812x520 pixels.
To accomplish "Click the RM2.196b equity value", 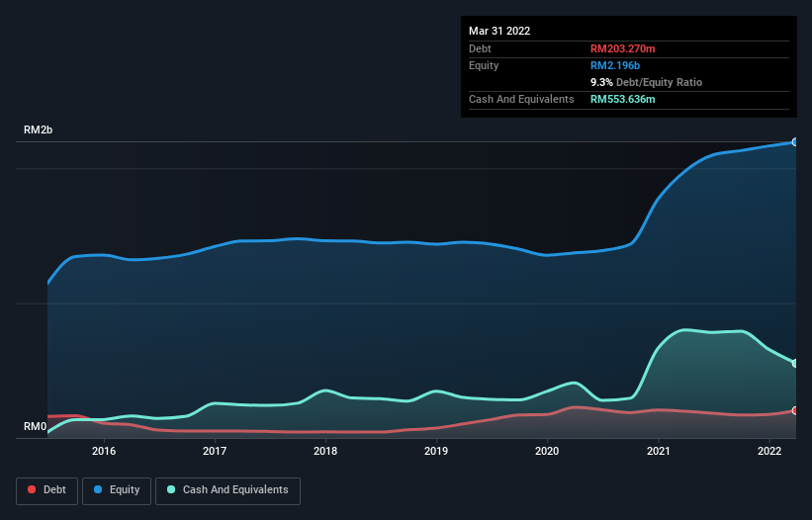I will tap(615, 65).
